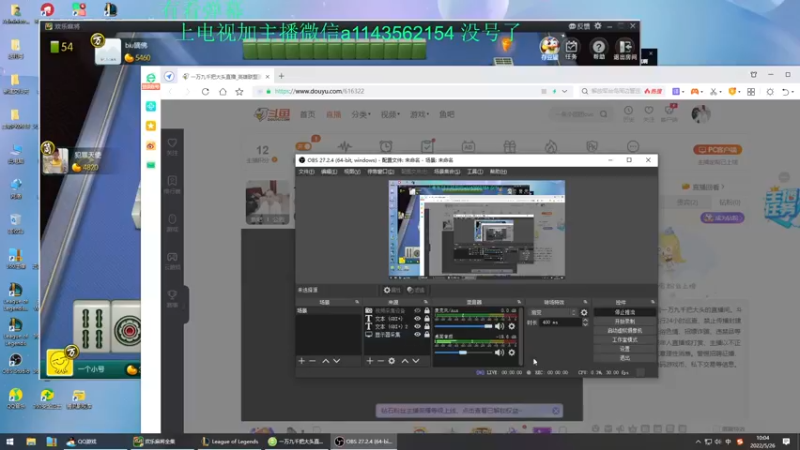Screen dimensions: 800x450
Task: Toggle visibility of text (GDI+) 2 source
Action: coord(417,327)
